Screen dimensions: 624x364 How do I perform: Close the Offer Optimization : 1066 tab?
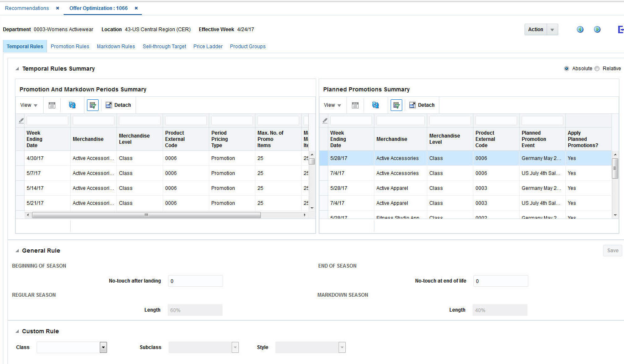(x=136, y=8)
